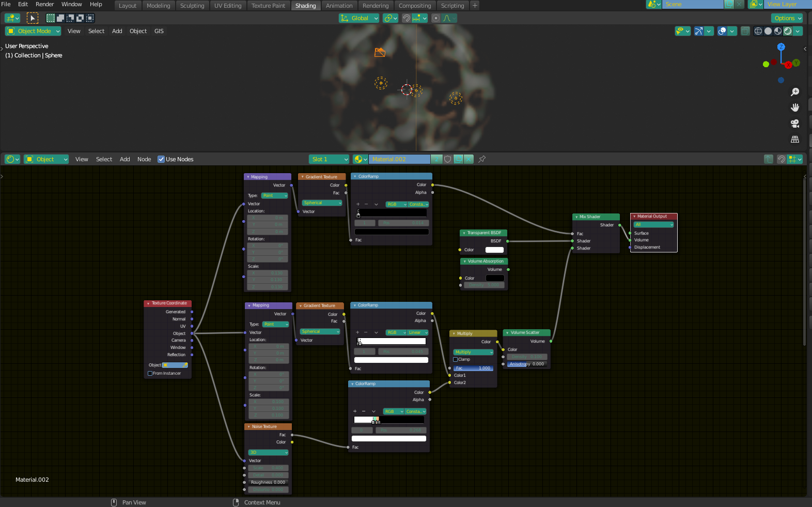Select Wireframe viewport shading
This screenshot has width=812, height=507.
pos(758,31)
